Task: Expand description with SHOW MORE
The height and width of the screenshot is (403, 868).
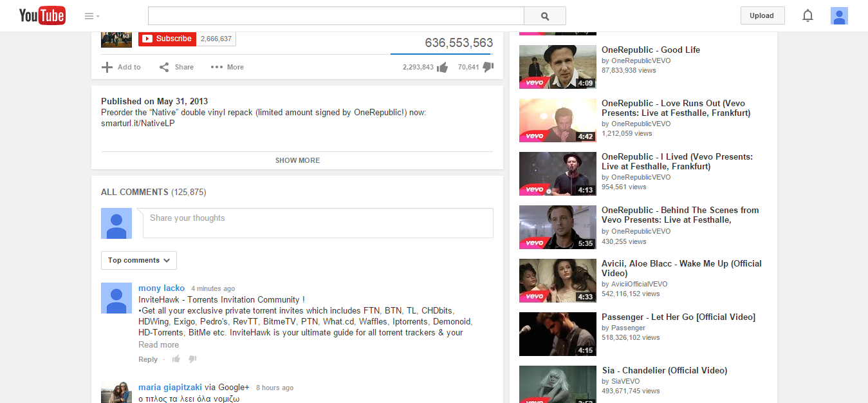Action: pyautogui.click(x=297, y=160)
